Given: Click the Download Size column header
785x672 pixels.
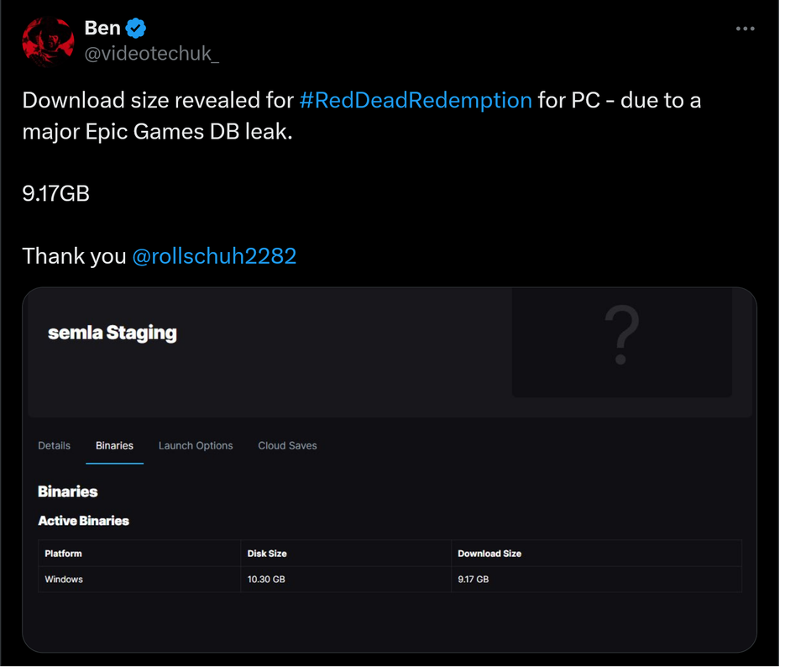Looking at the screenshot, I should (489, 554).
